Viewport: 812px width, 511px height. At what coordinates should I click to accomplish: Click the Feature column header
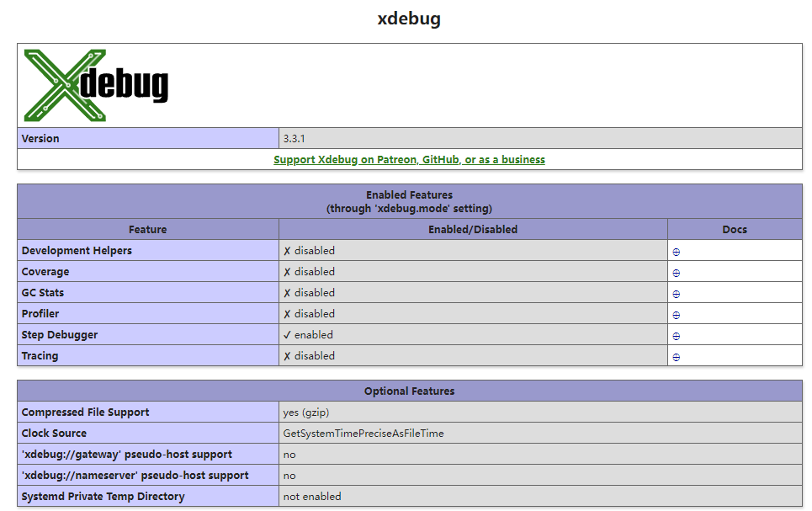(148, 229)
